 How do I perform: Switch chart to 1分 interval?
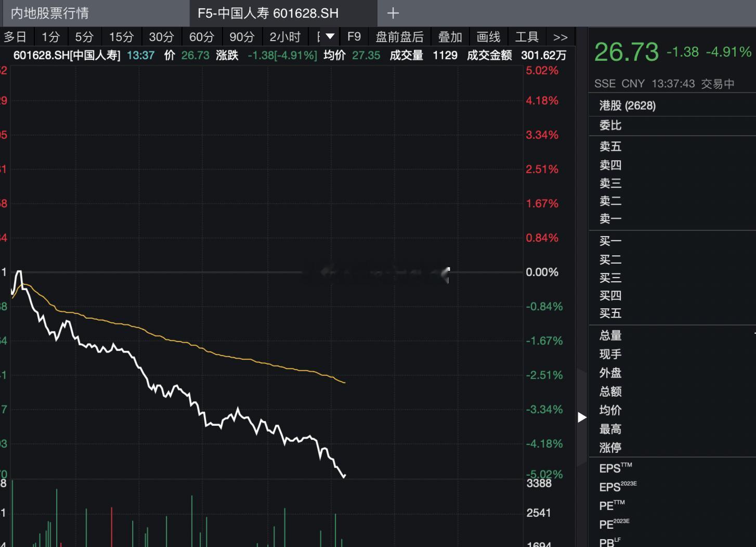coord(50,37)
